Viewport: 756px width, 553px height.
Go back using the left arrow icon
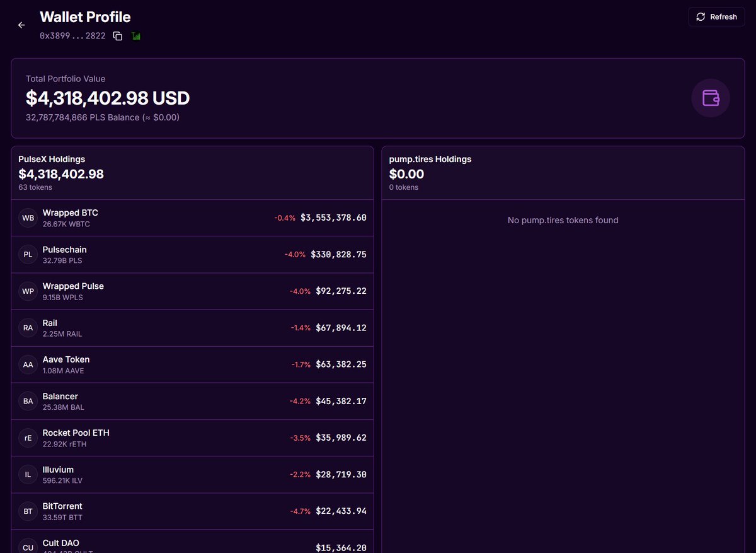pos(21,25)
